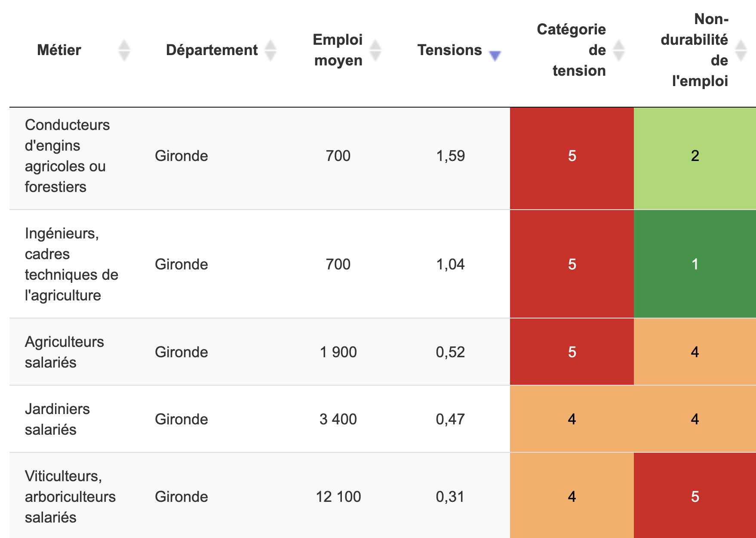Select Agriculteurs salariés job cell
The width and height of the screenshot is (756, 538).
[x=65, y=352]
